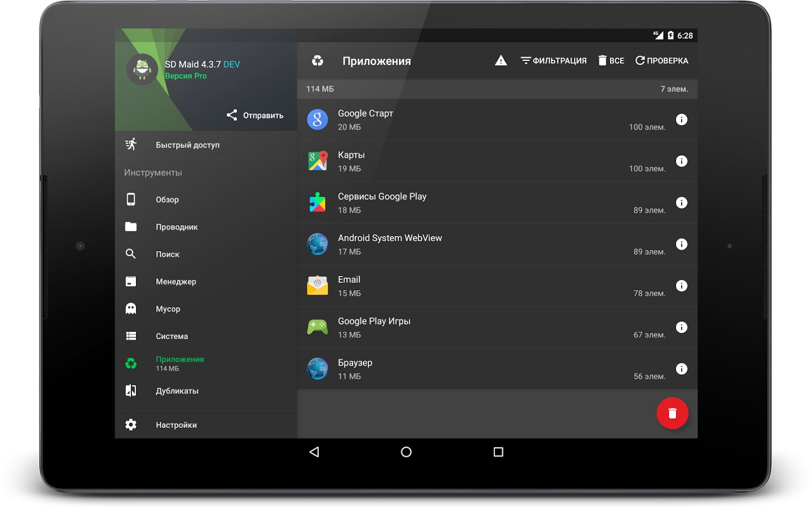Screen dimensions: 812x508
Task: Click the running man quick access icon
Action: [131, 144]
